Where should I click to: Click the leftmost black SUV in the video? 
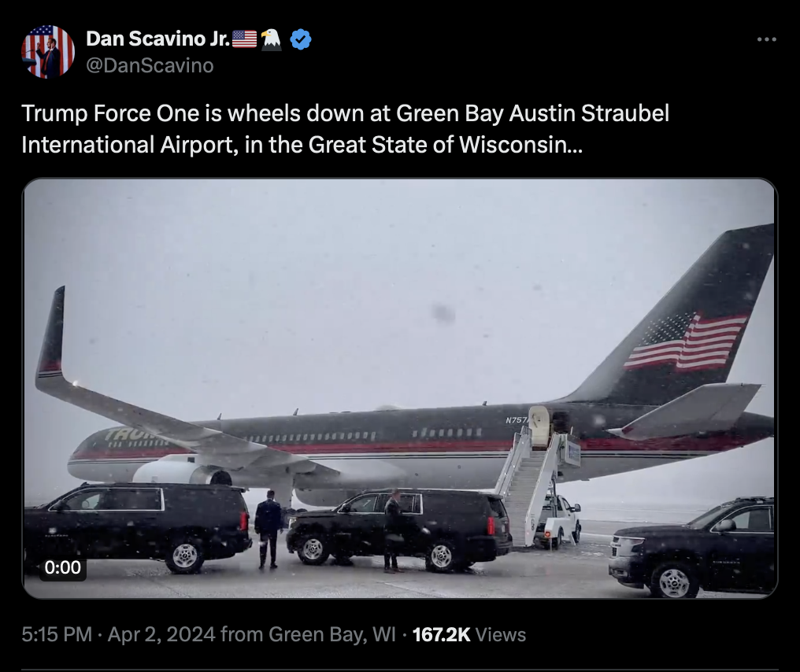(138, 522)
